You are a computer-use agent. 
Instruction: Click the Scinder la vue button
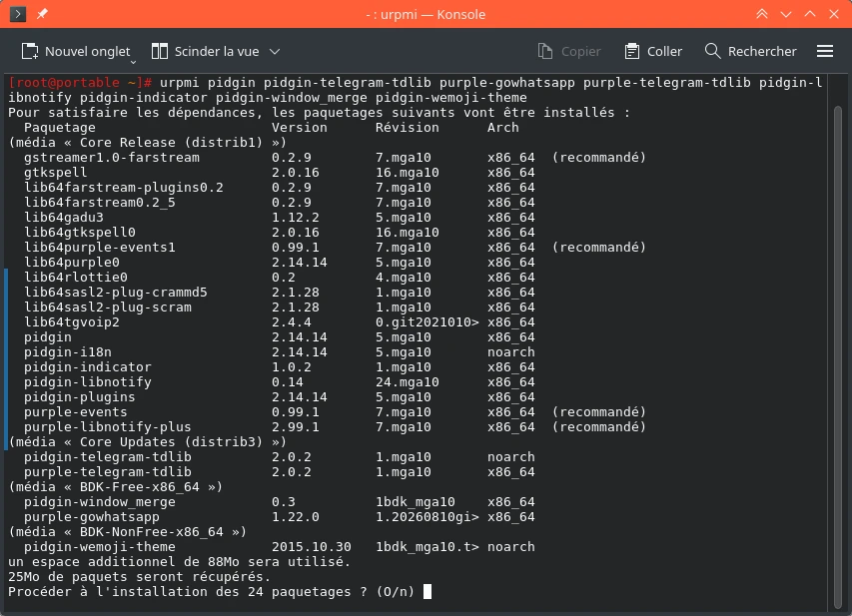[x=206, y=52]
